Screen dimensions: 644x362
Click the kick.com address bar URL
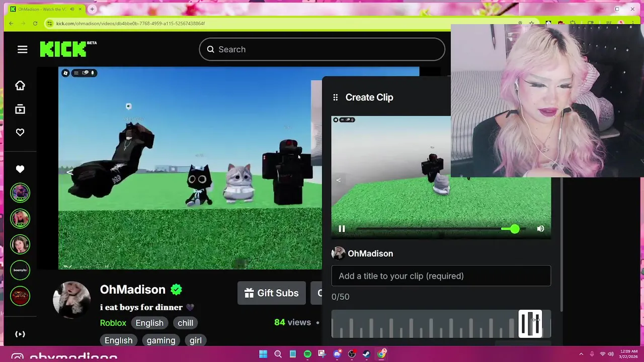point(130,23)
